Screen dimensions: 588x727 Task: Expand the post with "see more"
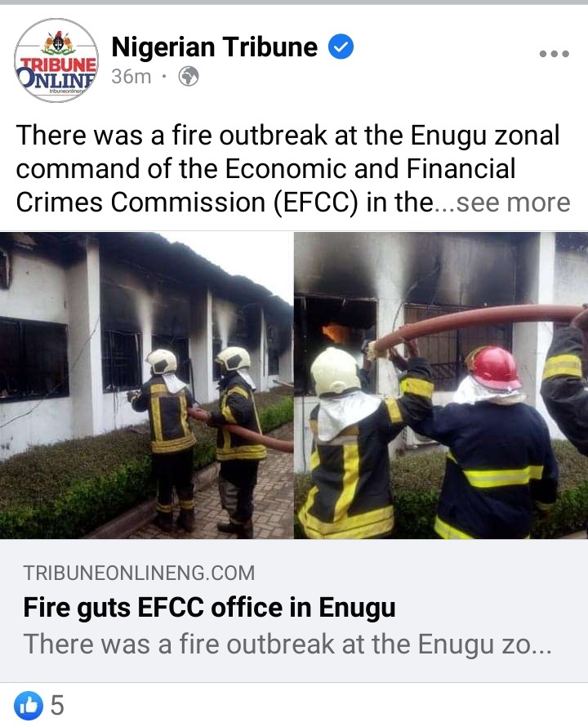514,203
